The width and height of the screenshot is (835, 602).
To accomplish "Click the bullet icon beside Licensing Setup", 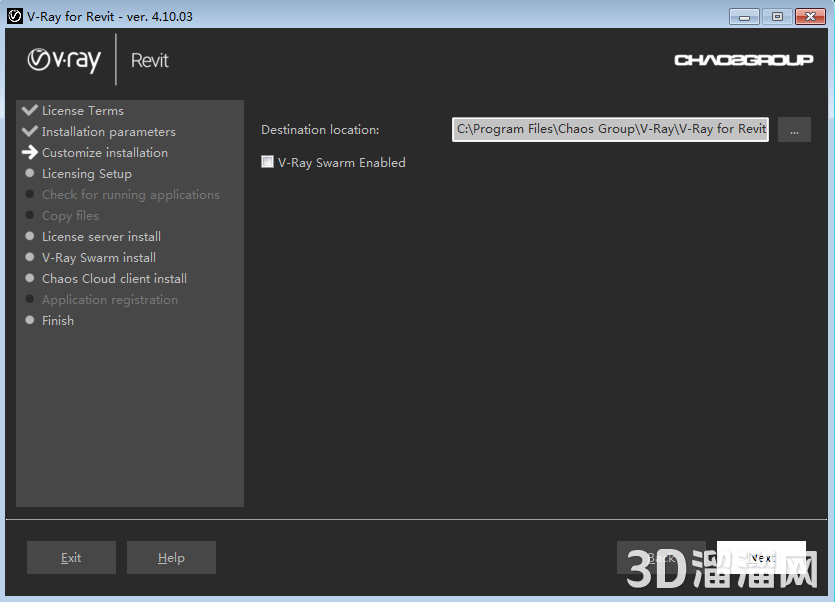I will pyautogui.click(x=30, y=173).
